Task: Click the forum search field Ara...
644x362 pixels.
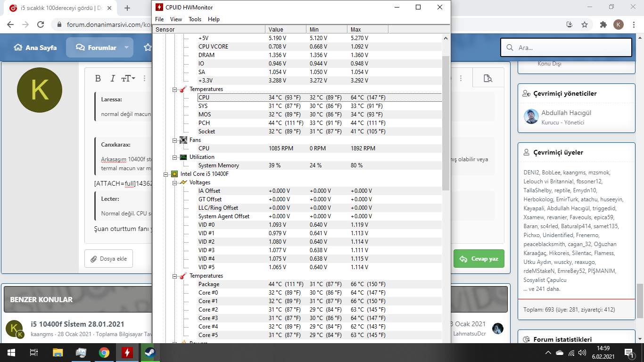Action: point(566,48)
